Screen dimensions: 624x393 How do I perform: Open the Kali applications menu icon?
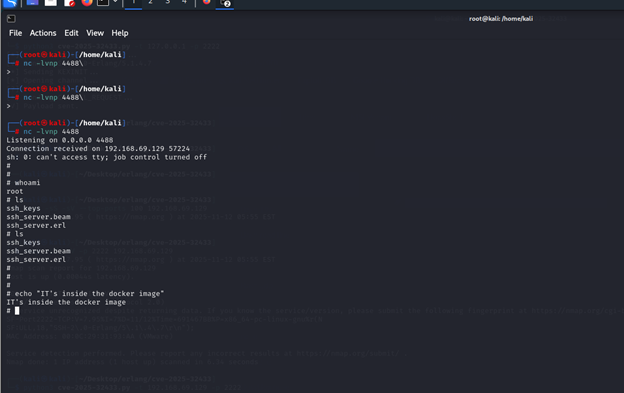(x=11, y=3)
